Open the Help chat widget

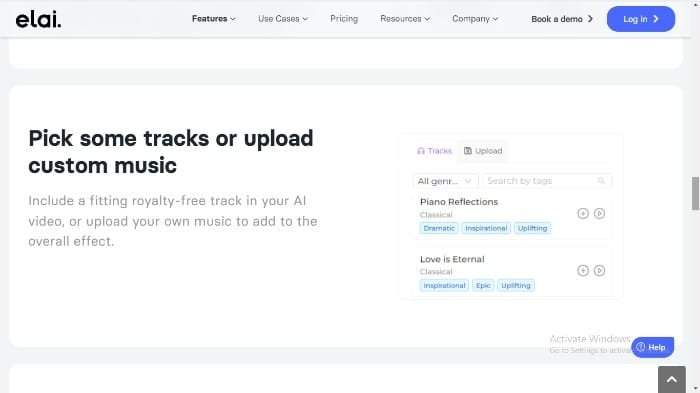coord(652,347)
